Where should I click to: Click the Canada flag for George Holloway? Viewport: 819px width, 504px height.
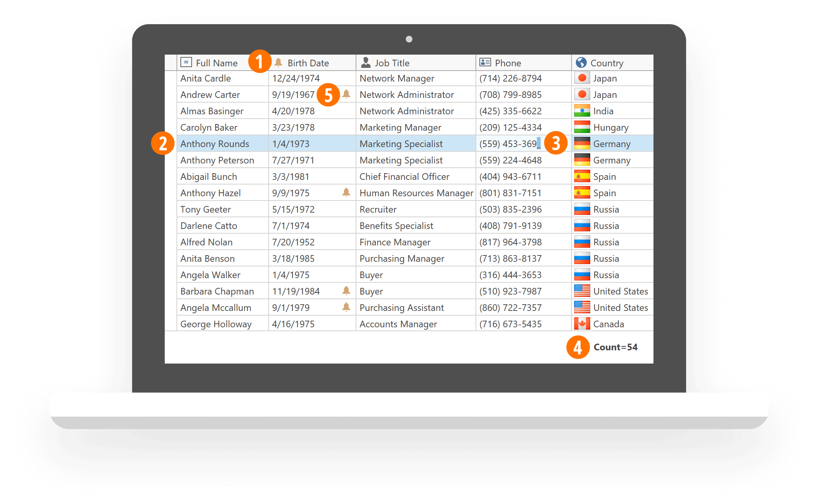pyautogui.click(x=582, y=324)
